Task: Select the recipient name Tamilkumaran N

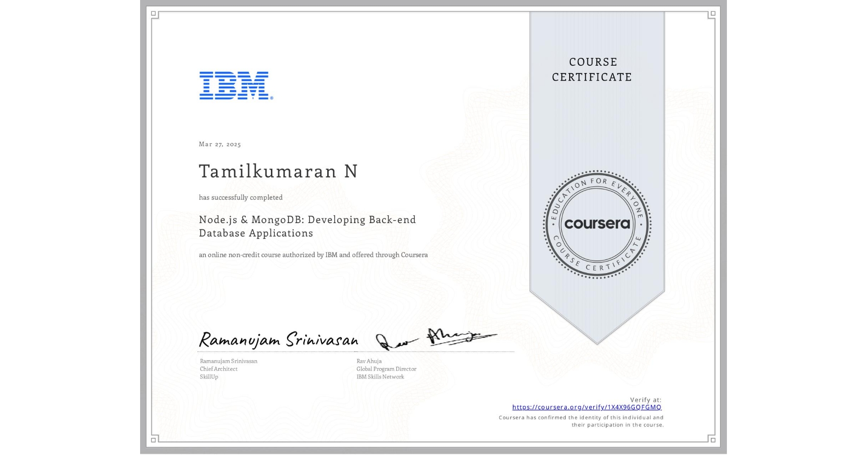Action: (x=278, y=172)
